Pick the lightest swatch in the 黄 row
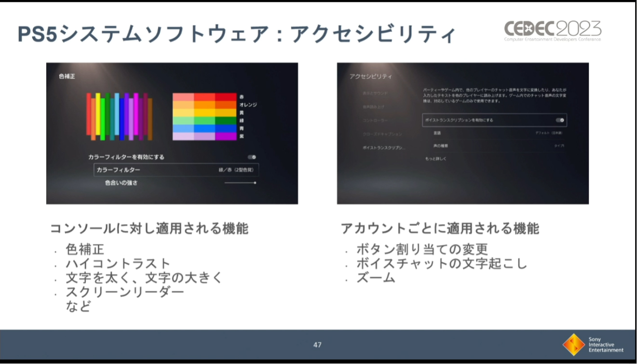The height and width of the screenshot is (364, 637). pos(183,112)
